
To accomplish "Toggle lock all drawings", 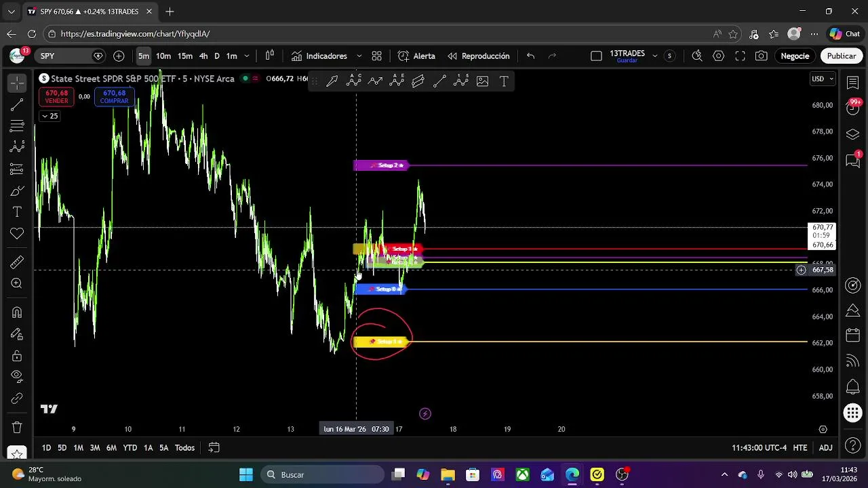I will (17, 356).
